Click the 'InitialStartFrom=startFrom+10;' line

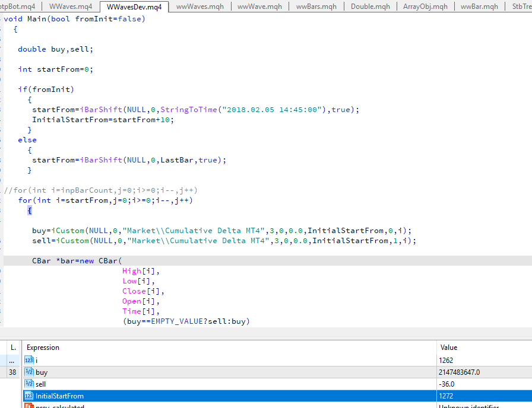(x=103, y=120)
